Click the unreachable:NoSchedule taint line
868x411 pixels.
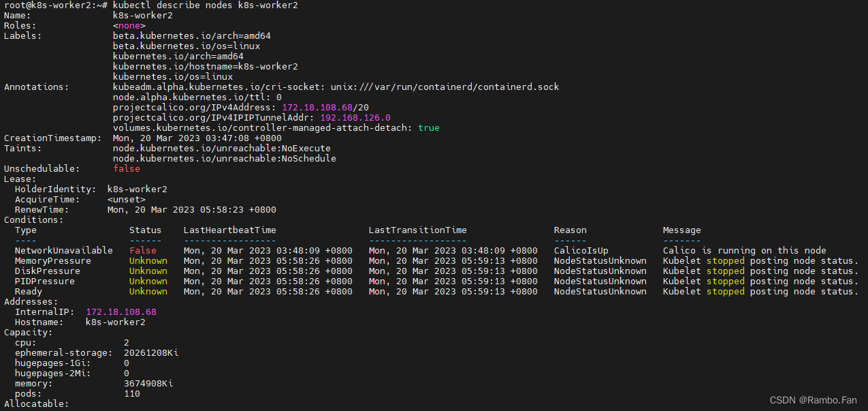pyautogui.click(x=225, y=158)
